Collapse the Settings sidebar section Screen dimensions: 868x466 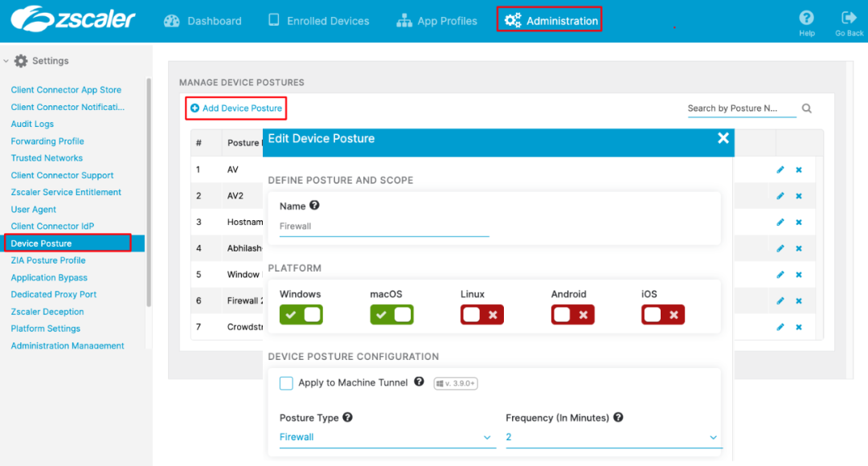pyautogui.click(x=8, y=60)
